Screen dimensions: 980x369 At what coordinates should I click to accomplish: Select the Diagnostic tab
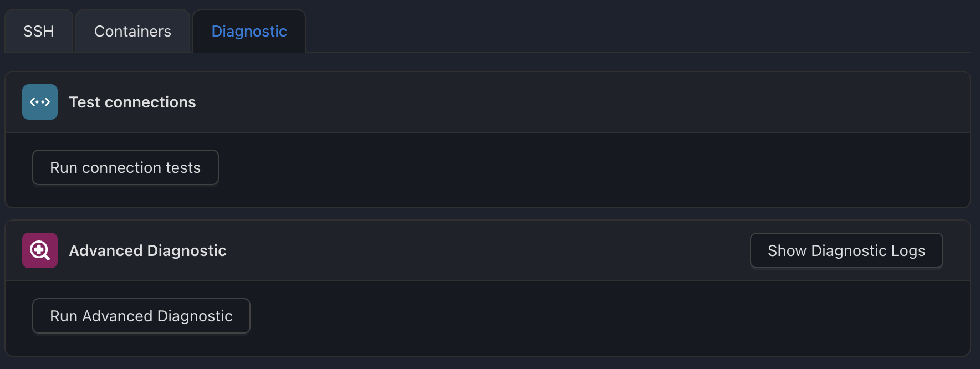249,31
